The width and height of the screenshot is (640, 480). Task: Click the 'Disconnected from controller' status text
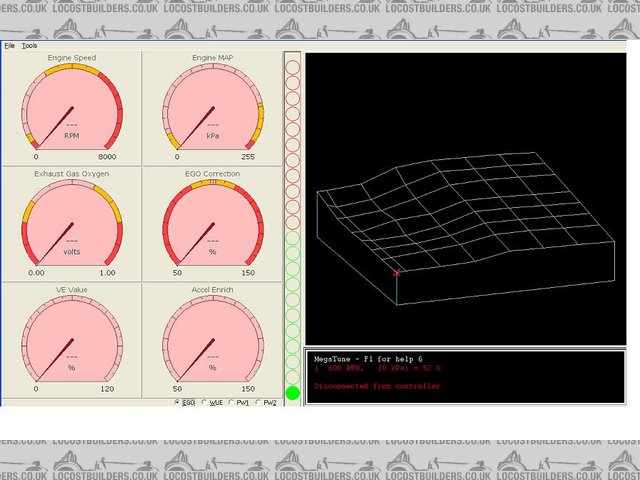tap(376, 385)
